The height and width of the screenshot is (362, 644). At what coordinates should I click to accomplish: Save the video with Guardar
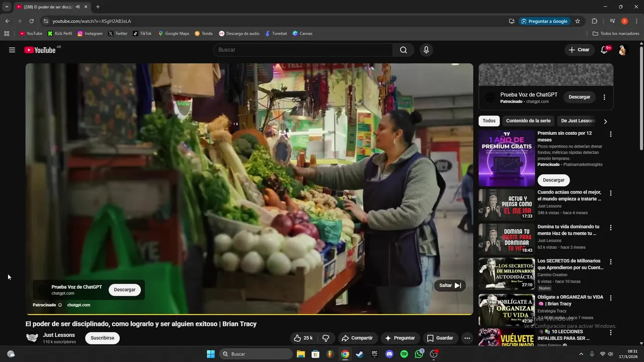tap(440, 338)
